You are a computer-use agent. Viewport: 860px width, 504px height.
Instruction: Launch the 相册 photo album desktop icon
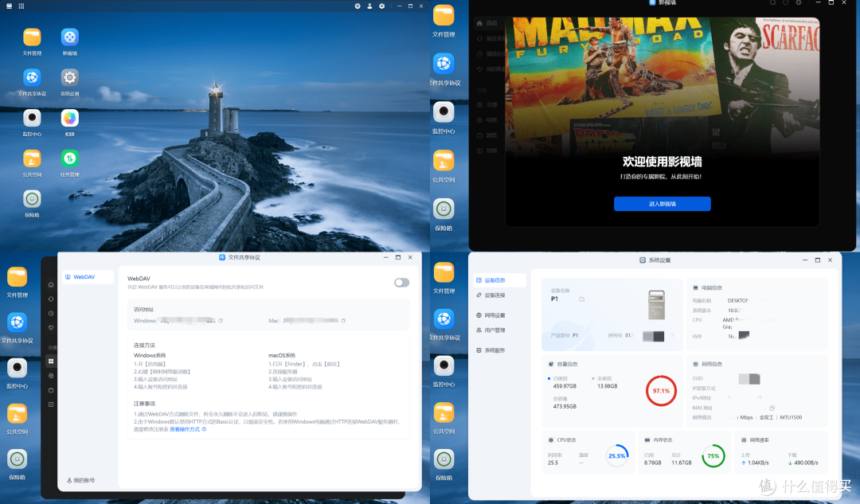[x=69, y=118]
